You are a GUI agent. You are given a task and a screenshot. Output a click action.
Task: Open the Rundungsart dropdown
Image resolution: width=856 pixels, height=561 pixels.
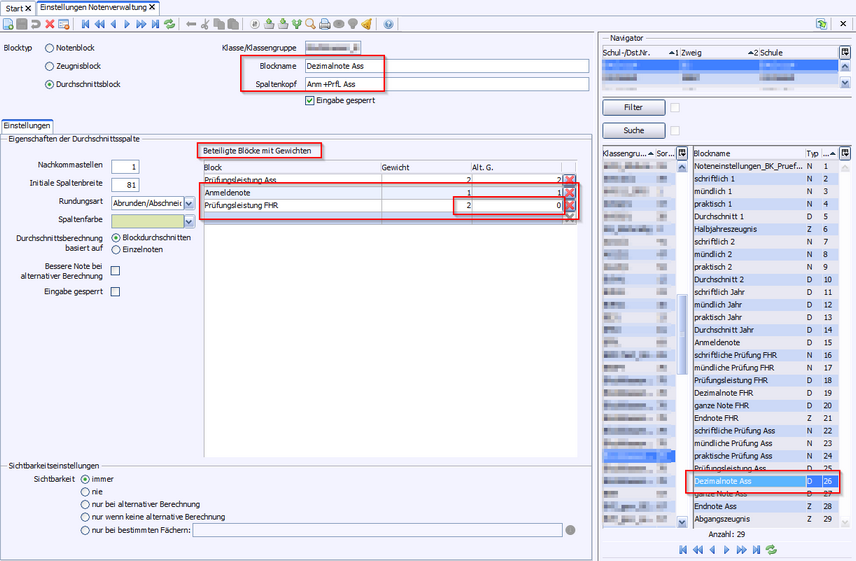(190, 202)
